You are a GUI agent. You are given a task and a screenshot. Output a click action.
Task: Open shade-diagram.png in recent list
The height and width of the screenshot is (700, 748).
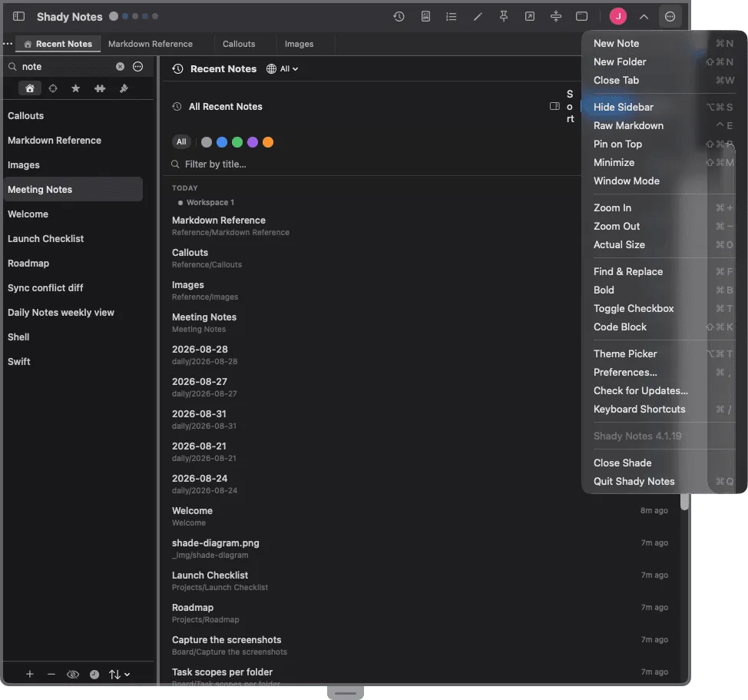pos(420,549)
